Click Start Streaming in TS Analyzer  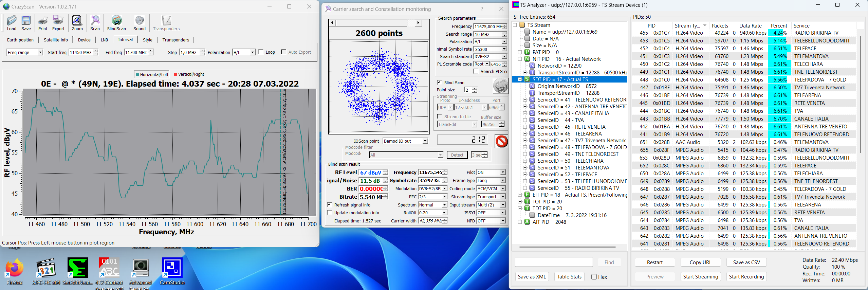click(x=700, y=276)
